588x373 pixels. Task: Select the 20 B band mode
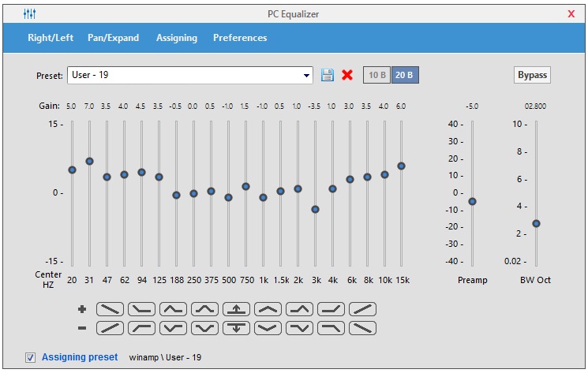coord(405,76)
